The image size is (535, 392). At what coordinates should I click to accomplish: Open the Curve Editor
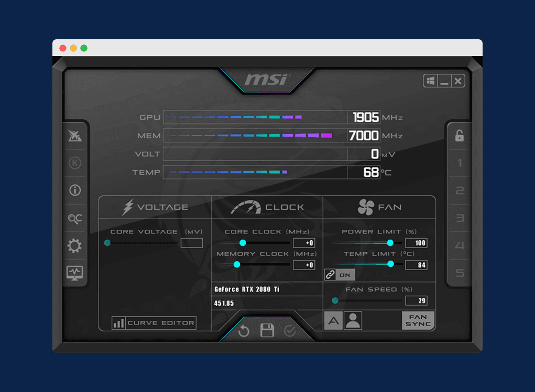click(155, 323)
